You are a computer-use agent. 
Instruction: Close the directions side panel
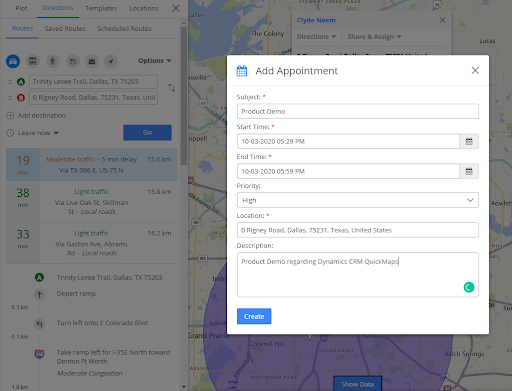point(176,8)
